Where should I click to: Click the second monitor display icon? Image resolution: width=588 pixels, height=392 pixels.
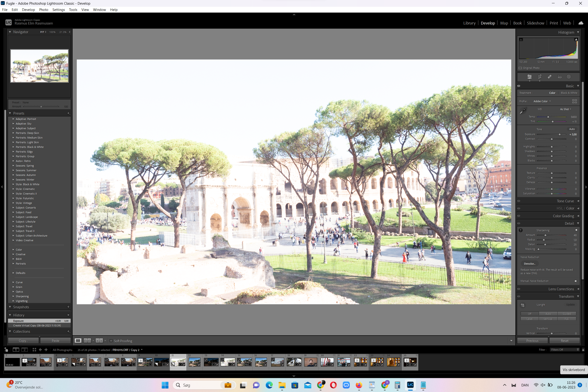tap(24, 350)
